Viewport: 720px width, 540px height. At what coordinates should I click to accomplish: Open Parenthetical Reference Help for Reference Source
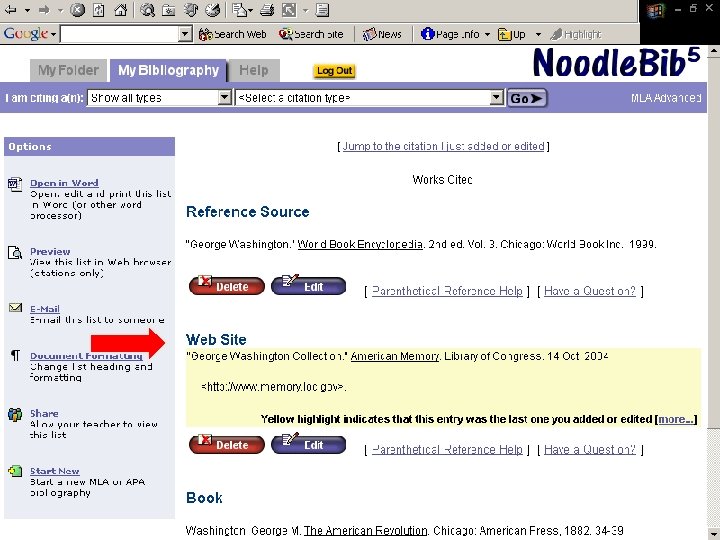447,291
